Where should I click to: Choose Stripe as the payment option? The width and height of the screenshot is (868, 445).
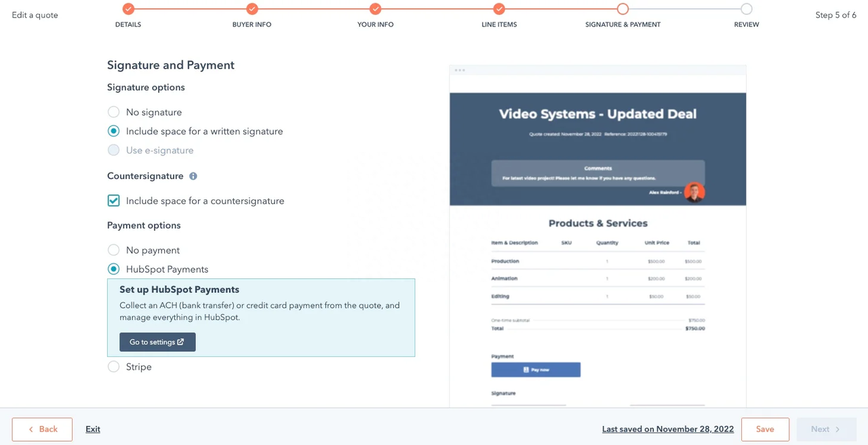tap(113, 366)
